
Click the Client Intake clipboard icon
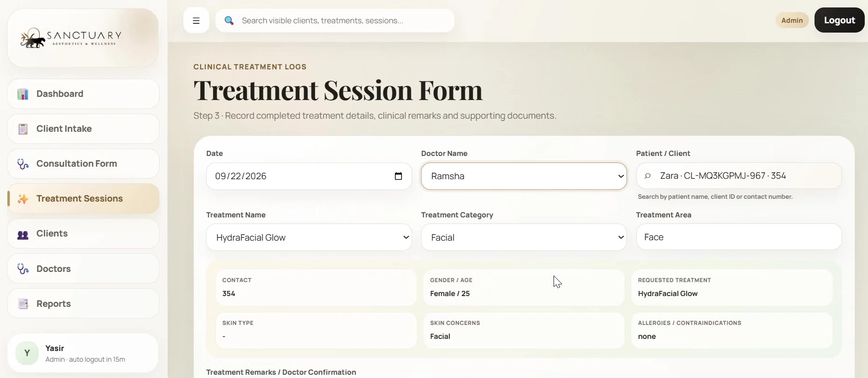click(x=23, y=129)
